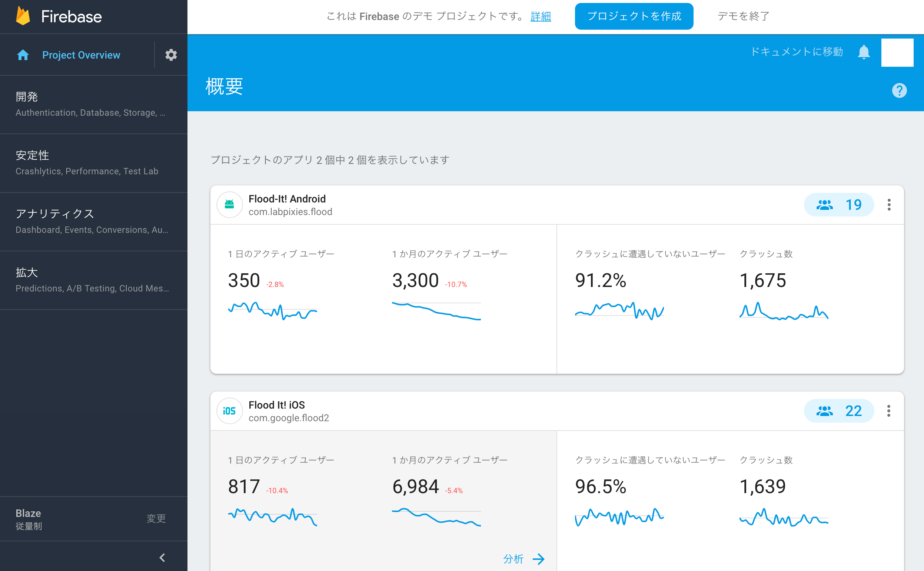Open project settings gear icon
The image size is (924, 571).
tap(171, 55)
